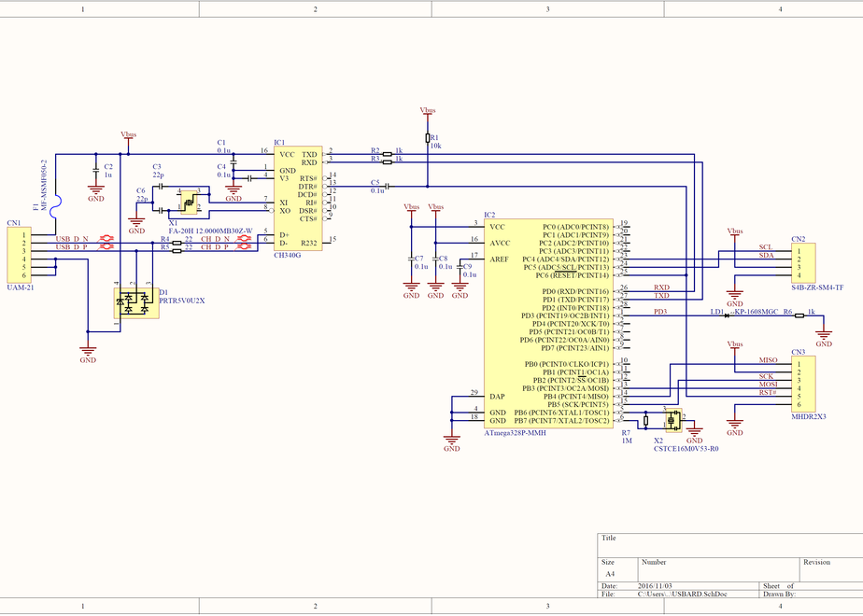This screenshot has width=863, height=616.
Task: Click capacitor C5 symbol on DTR# line
Action: pyautogui.click(x=388, y=187)
